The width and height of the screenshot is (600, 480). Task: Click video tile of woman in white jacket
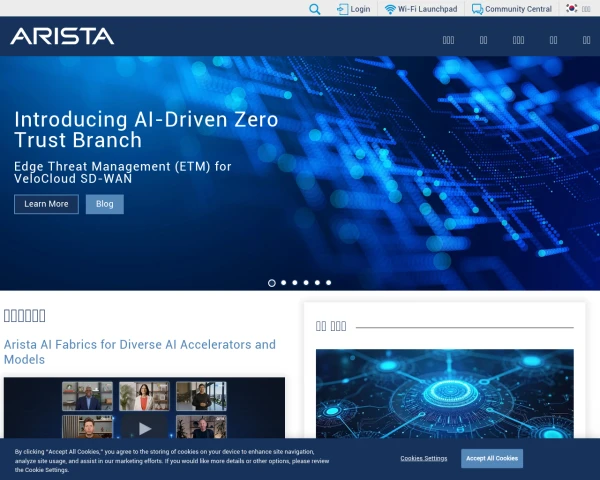(x=144, y=396)
